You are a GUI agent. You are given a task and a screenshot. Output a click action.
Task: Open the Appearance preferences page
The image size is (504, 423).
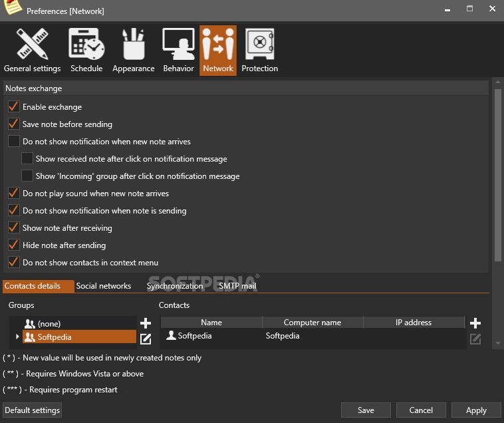click(134, 51)
